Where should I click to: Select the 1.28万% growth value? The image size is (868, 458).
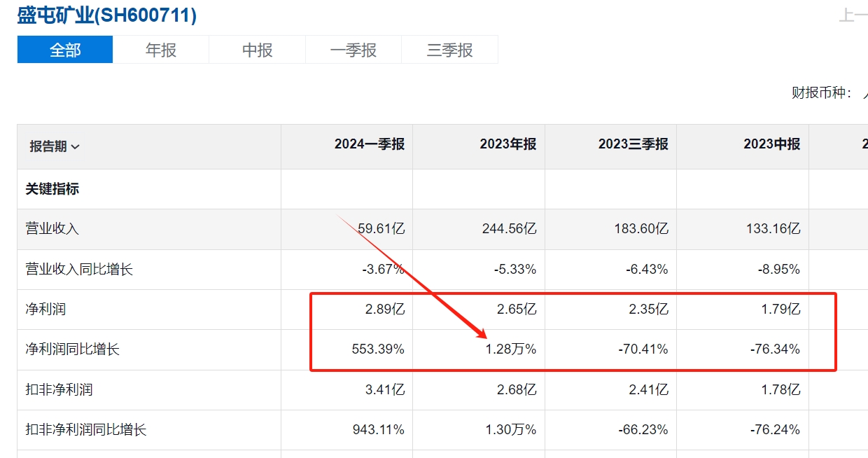coord(512,349)
